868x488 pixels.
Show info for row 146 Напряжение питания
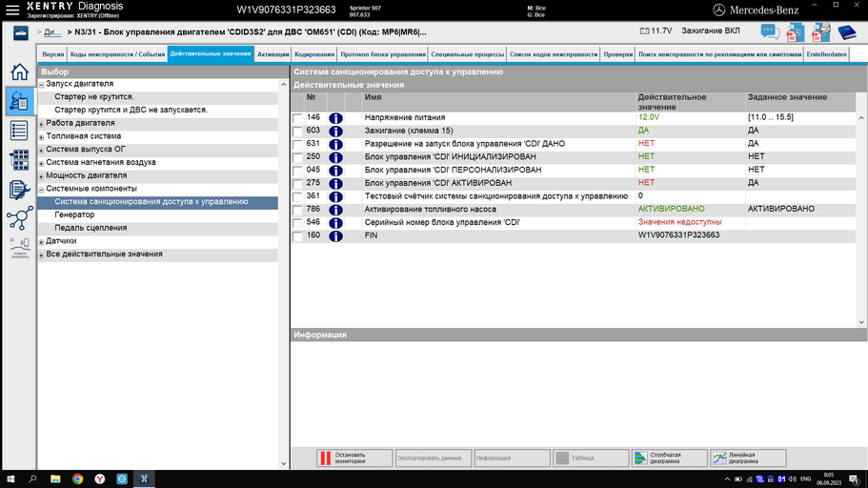[x=335, y=118]
